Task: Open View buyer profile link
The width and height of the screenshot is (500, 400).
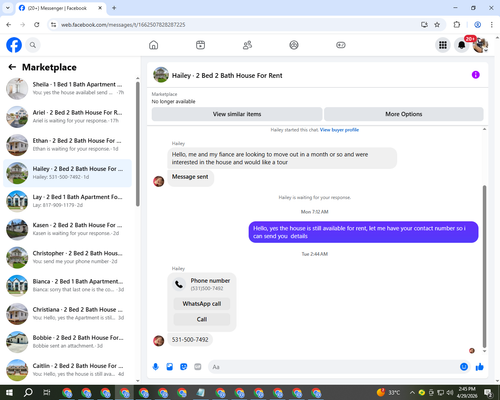Action: click(x=339, y=130)
